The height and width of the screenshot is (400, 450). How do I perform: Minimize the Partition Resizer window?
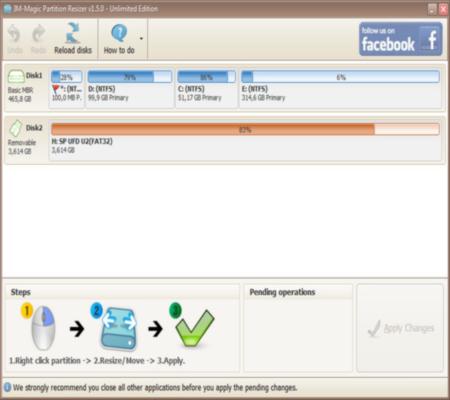coord(432,9)
